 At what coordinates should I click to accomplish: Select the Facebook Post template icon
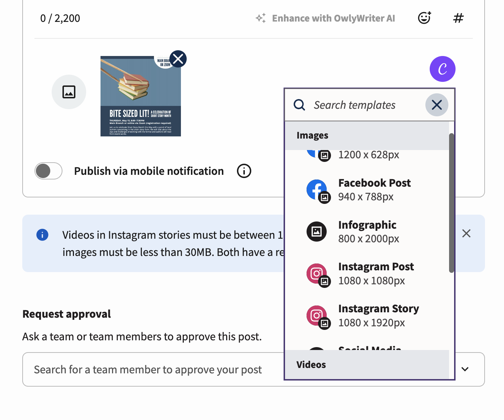[317, 190]
